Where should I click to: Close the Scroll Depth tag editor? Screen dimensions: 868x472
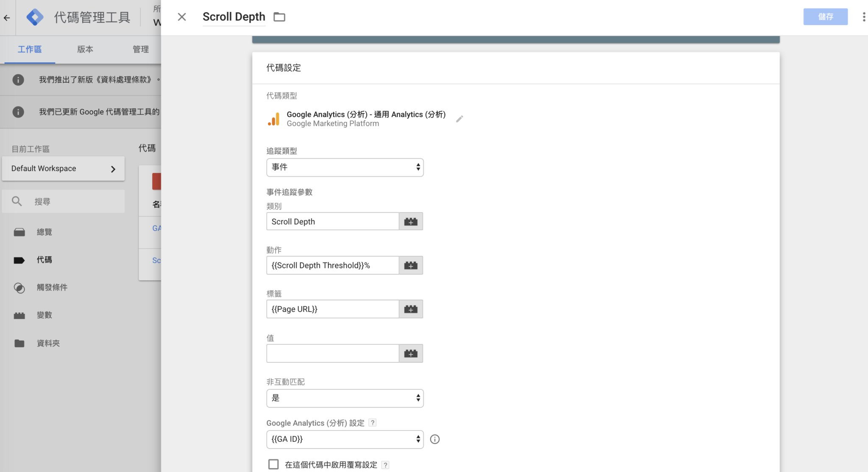[x=182, y=17]
